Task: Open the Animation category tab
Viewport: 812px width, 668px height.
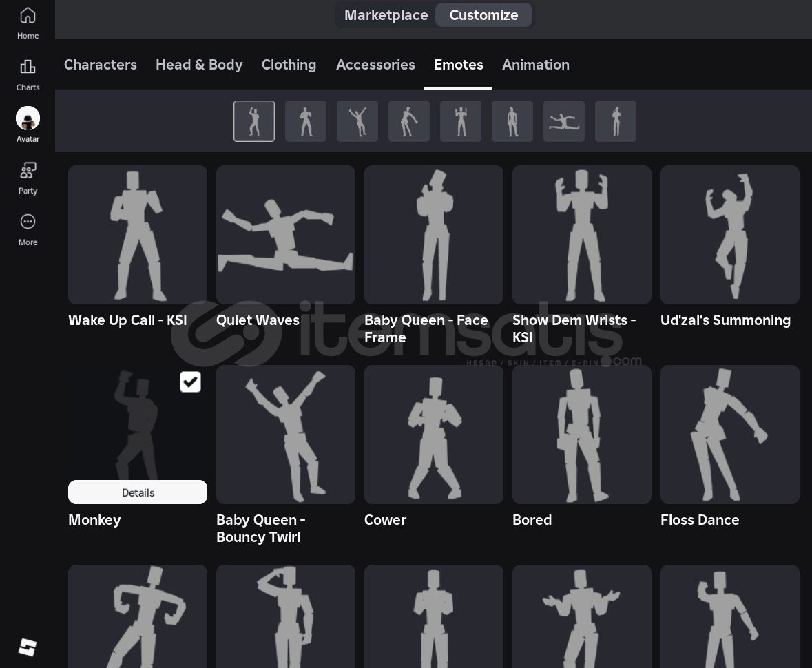Action: (x=536, y=65)
